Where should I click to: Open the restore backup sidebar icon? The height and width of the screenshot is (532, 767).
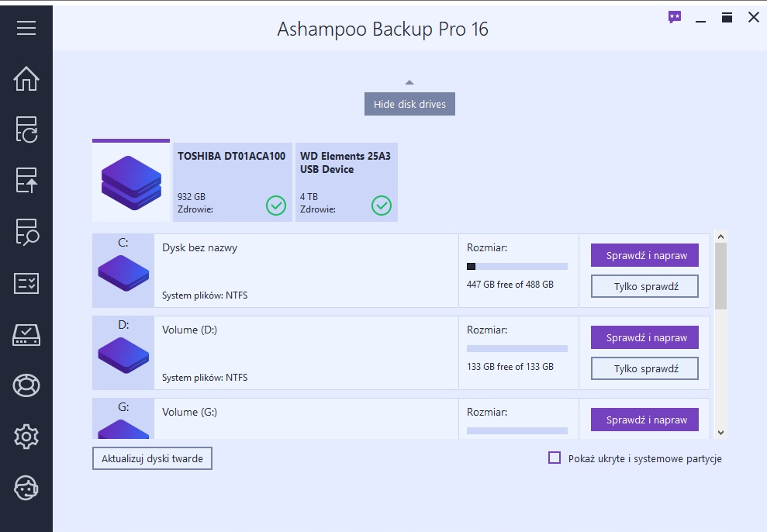[26, 181]
